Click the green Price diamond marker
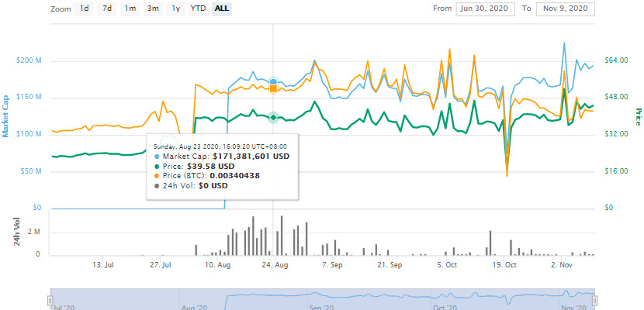 (274, 118)
